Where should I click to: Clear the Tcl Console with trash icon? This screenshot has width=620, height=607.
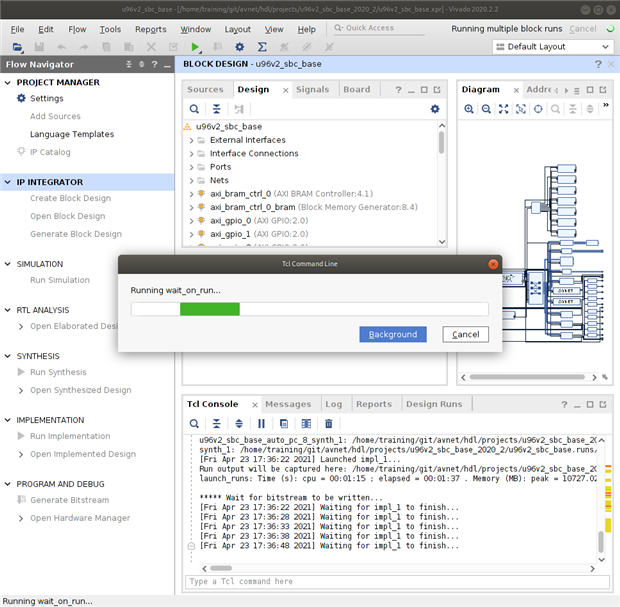(x=328, y=424)
